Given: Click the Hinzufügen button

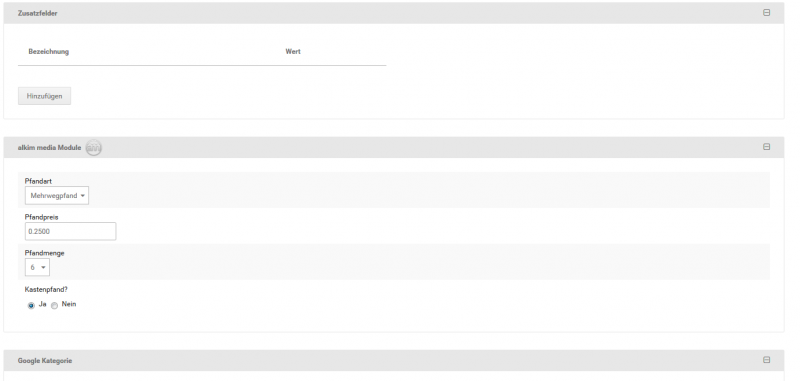Looking at the screenshot, I should 44,96.
